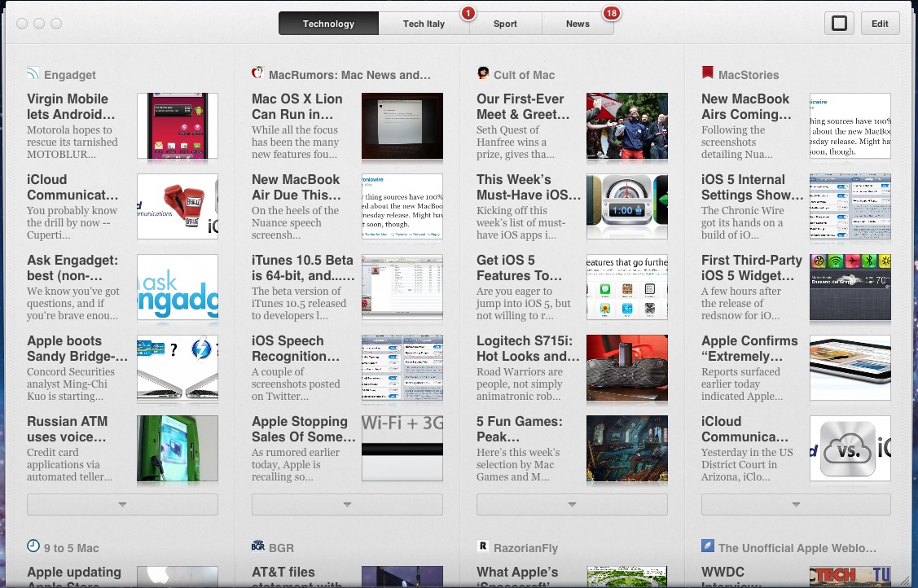The image size is (918, 588).
Task: Click the MacStories red bookmark icon
Action: pyautogui.click(x=707, y=72)
